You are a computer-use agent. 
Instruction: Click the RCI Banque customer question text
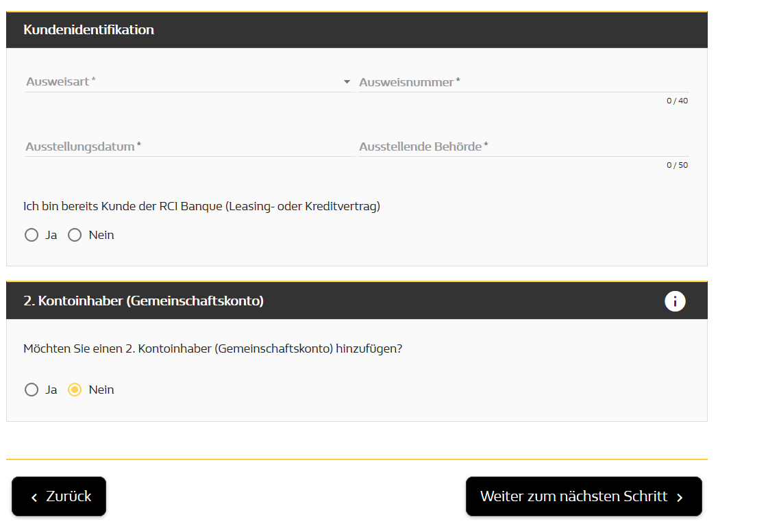coord(203,206)
